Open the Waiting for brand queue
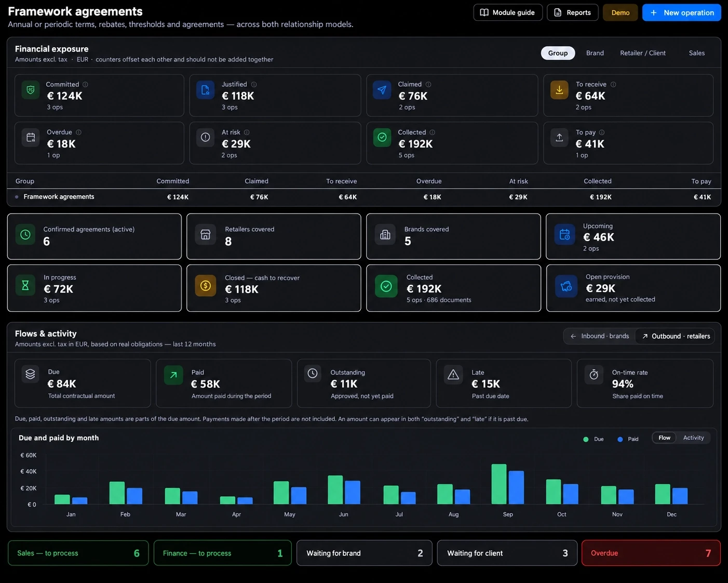The height and width of the screenshot is (583, 728). pos(365,553)
